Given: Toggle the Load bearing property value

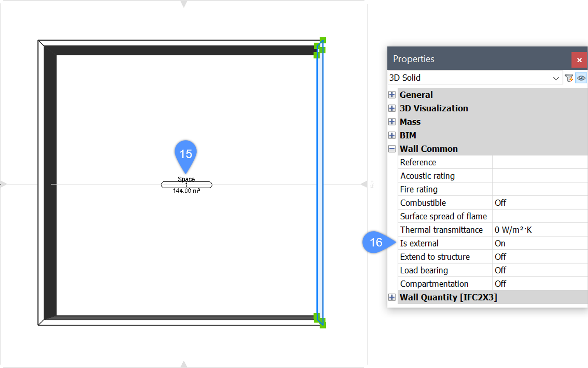Looking at the screenshot, I should (x=539, y=270).
